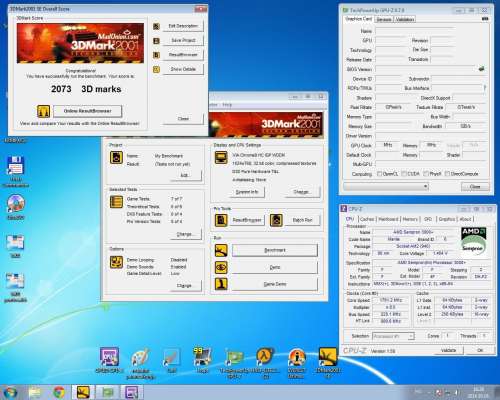Open the floppy disk desktop icon
The height and width of the screenshot is (400, 500).
point(15,172)
